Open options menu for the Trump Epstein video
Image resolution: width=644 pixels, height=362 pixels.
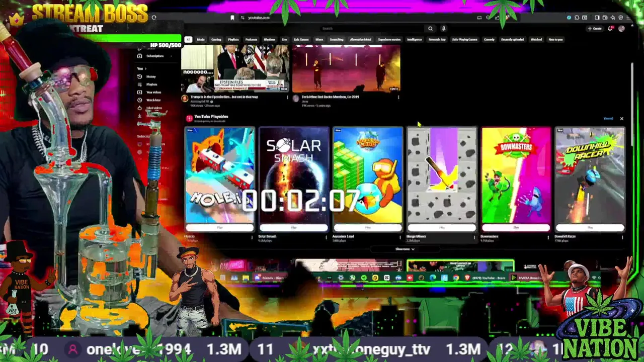(287, 97)
